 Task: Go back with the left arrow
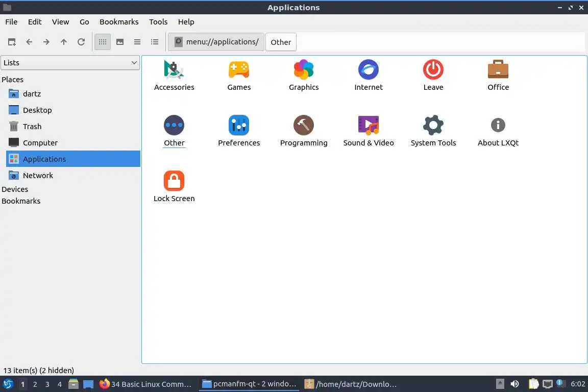point(29,42)
